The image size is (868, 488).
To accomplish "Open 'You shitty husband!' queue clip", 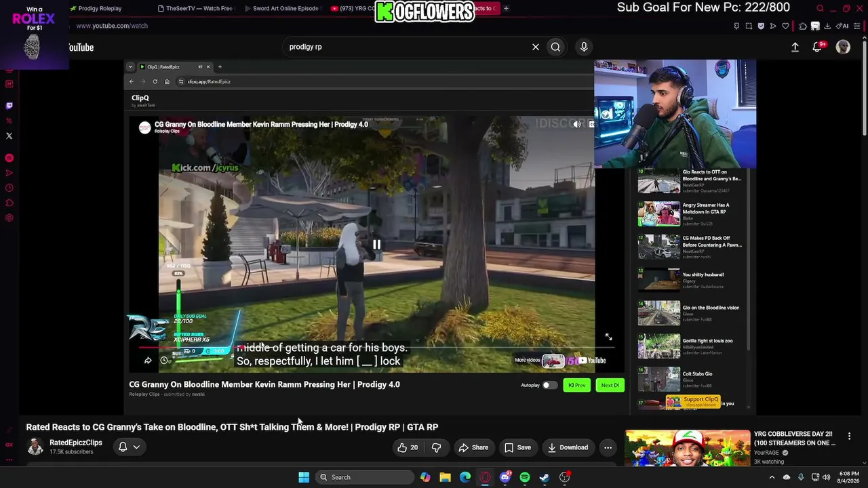I will point(691,279).
